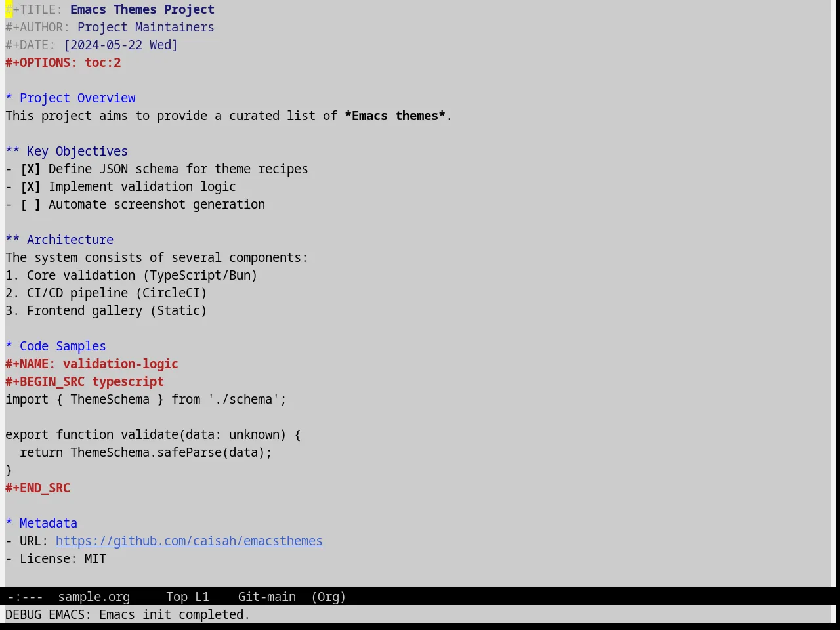
Task: Click list item 'CI/CD pipeline (CircleCI)'
Action: tap(117, 293)
